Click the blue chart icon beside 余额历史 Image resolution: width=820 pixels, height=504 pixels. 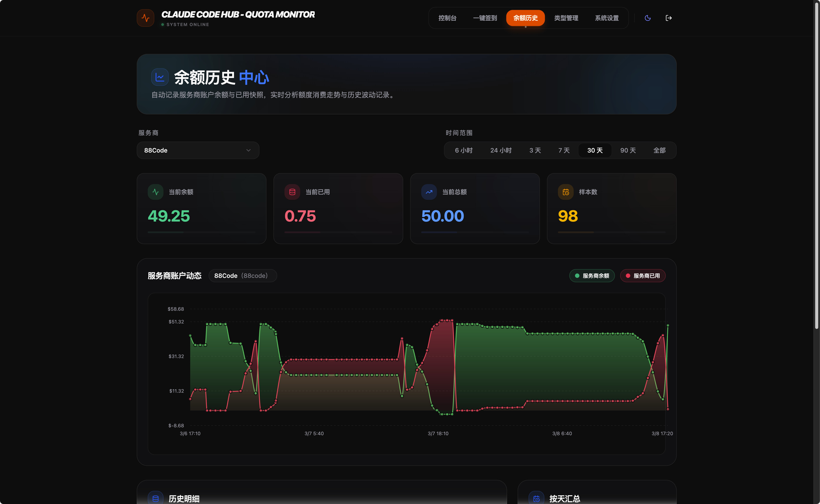[x=160, y=77]
